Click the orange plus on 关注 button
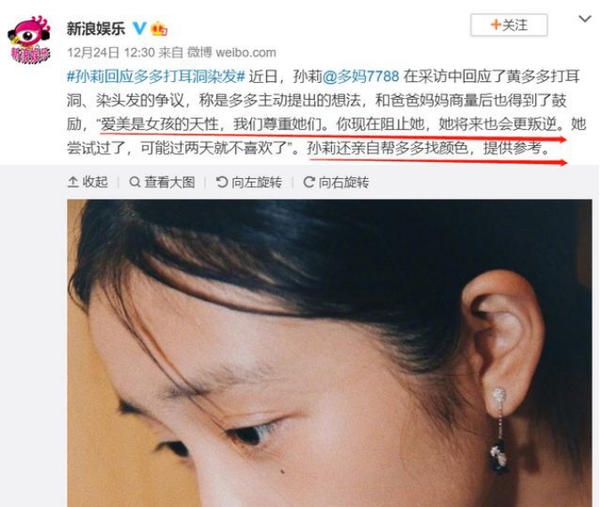Image resolution: width=600 pixels, height=507 pixels. (496, 25)
